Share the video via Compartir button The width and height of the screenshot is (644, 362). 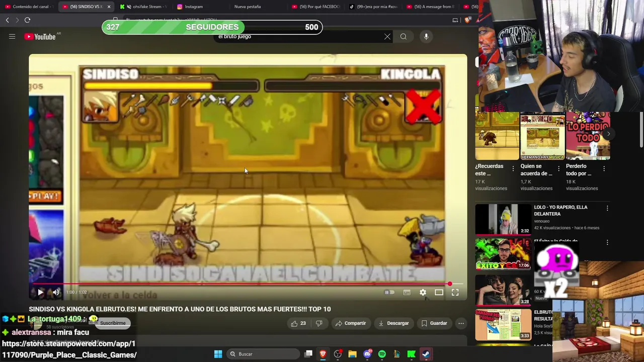(x=351, y=323)
